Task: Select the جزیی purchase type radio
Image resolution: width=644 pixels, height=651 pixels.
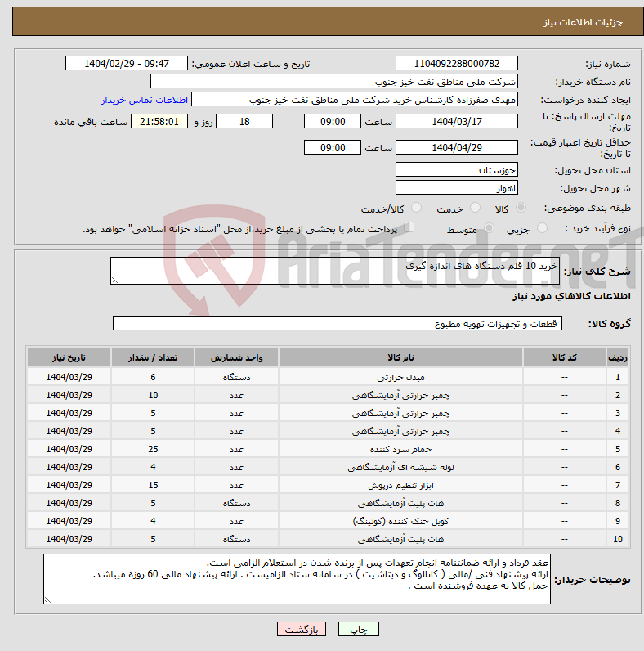Action: click(x=542, y=227)
